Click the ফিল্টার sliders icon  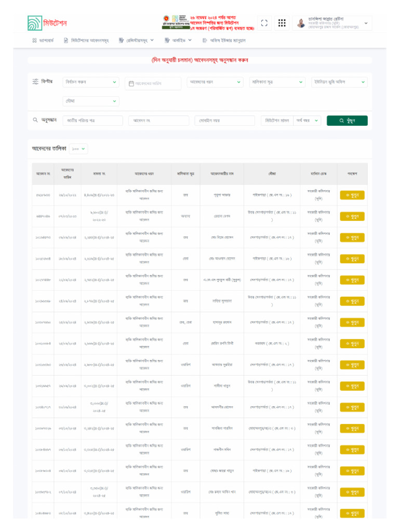tap(35, 82)
